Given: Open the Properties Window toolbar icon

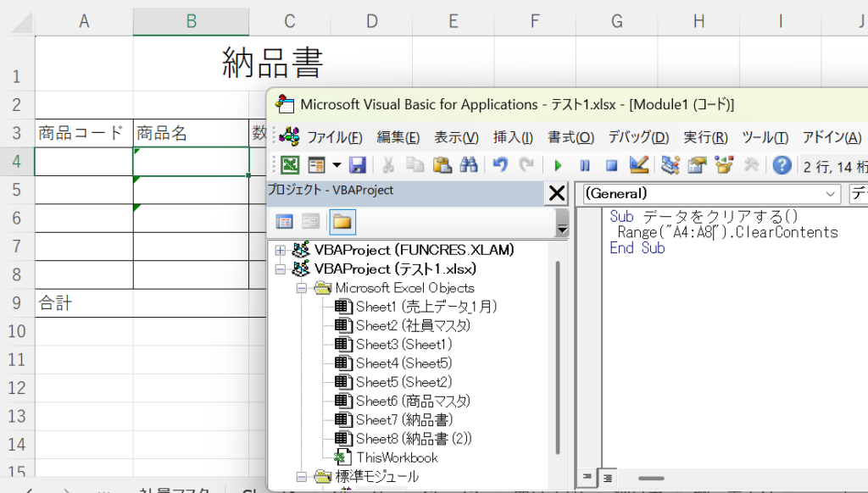Looking at the screenshot, I should tap(696, 166).
